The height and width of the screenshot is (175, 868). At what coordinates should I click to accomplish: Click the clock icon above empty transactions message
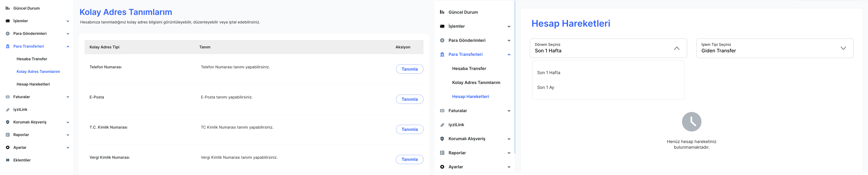pos(691,122)
